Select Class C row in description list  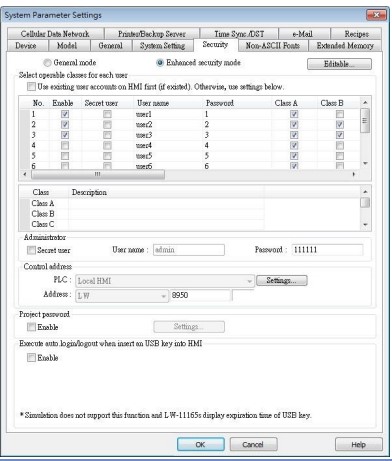[x=142, y=224]
